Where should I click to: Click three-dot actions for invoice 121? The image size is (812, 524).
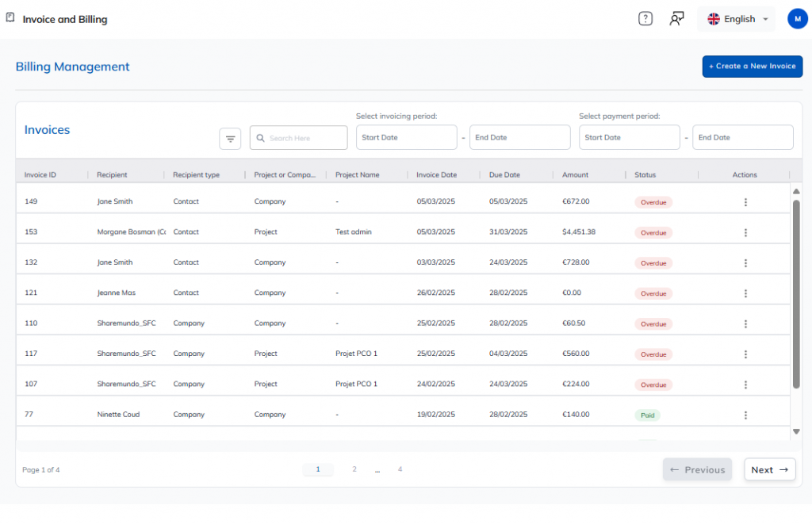click(745, 293)
